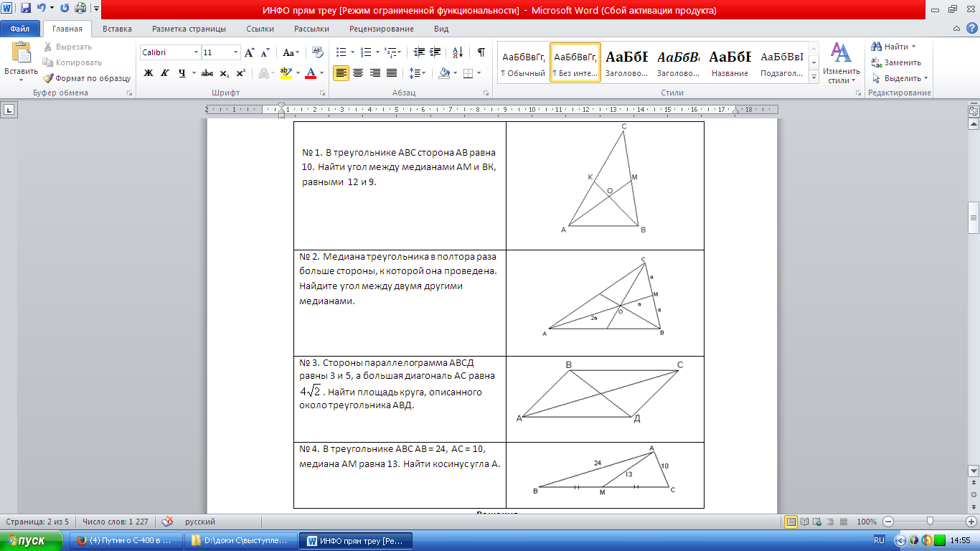Apply strikethrough formatting

click(207, 73)
